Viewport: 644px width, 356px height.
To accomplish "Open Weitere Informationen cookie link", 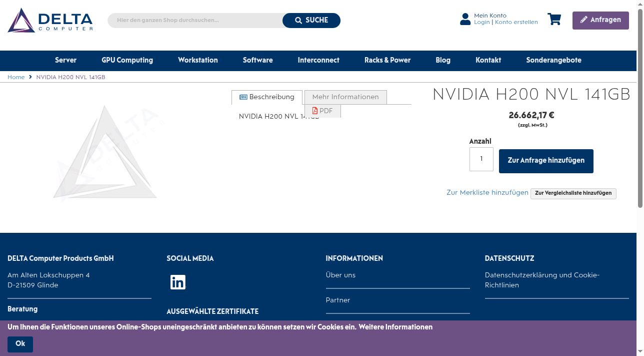I will click(395, 327).
